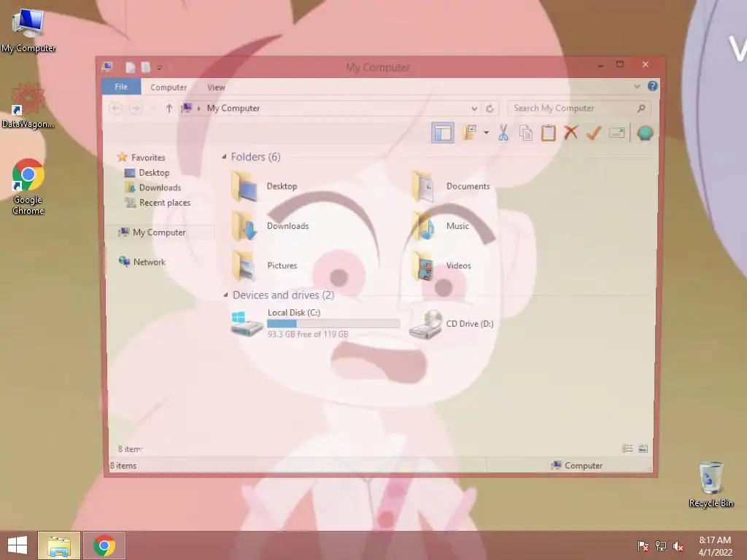This screenshot has width=747, height=560.
Task: Select the Desktop folder in Folders
Action: pyautogui.click(x=264, y=186)
